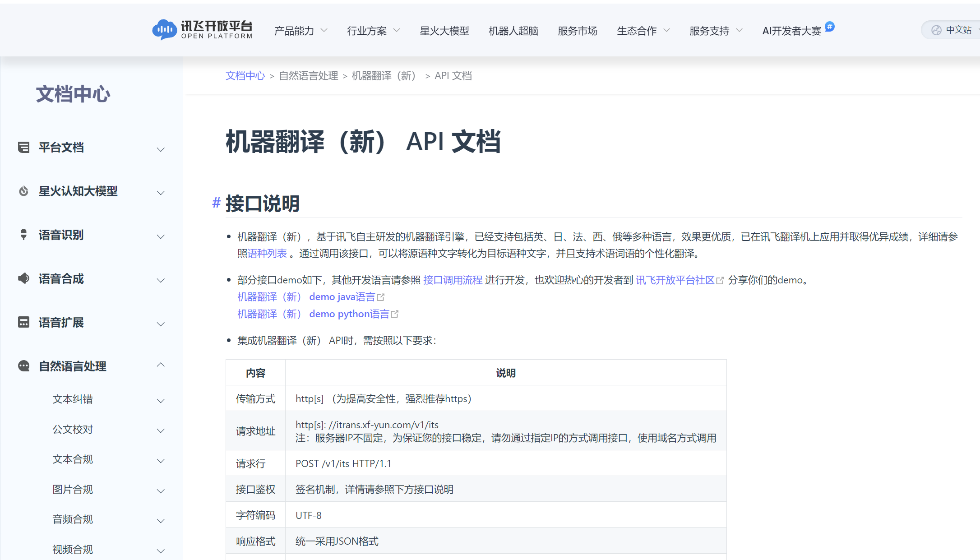Click breadcrumb text 自然语言处理
The width and height of the screenshot is (980, 560).
pyautogui.click(x=309, y=76)
